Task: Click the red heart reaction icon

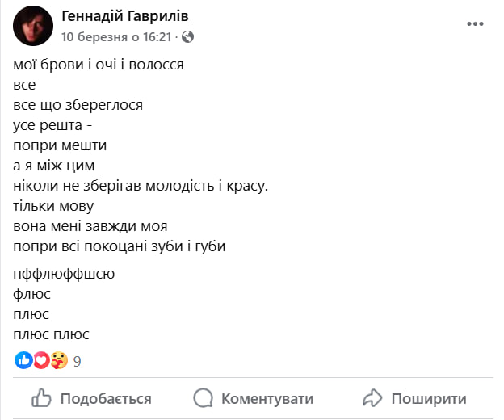Action: click(41, 360)
